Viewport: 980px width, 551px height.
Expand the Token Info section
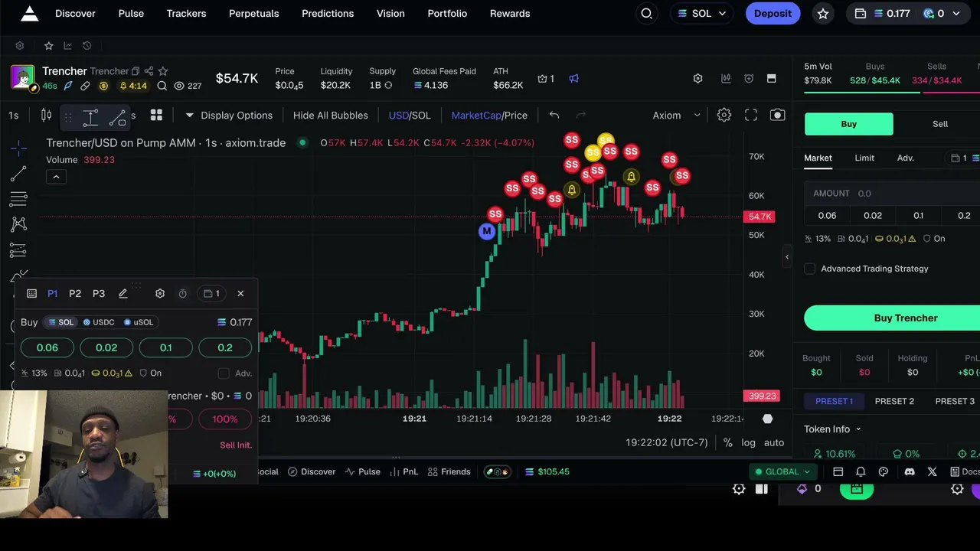832,429
